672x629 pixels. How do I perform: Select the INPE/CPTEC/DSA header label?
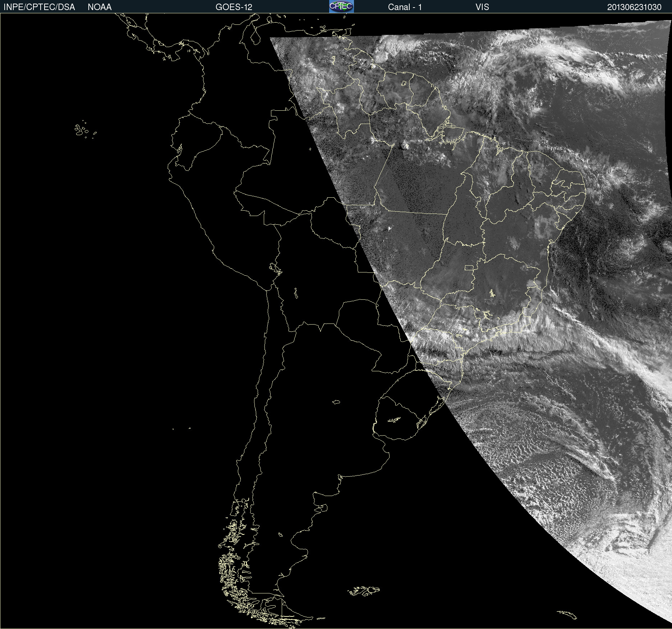[39, 7]
